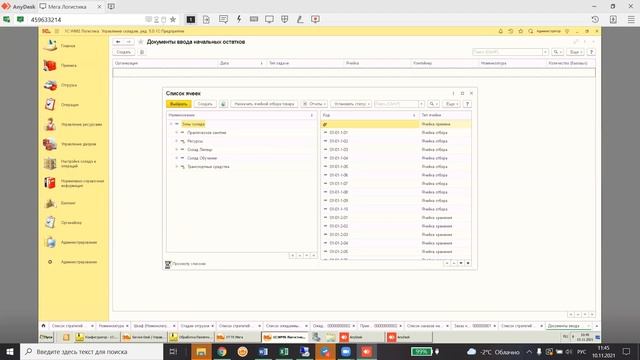Click the AnyDesk keyboard icon
Screen dimensions: 640x360
pyautogui.click(x=254, y=19)
